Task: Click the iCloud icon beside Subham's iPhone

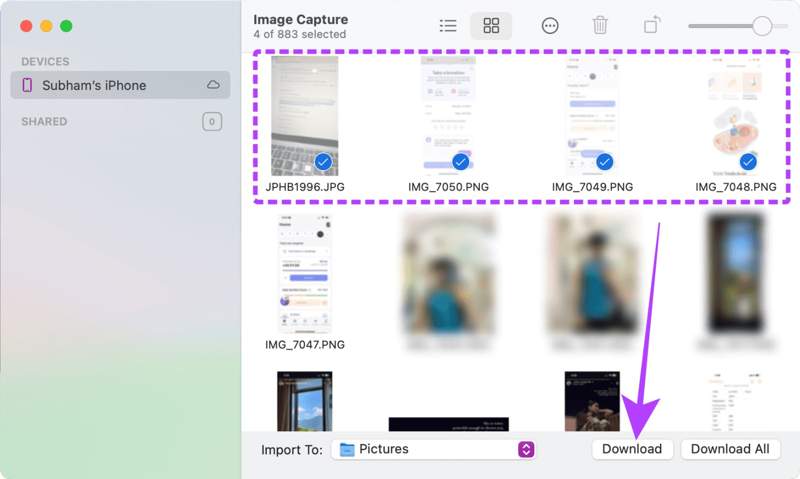Action: coord(213,86)
